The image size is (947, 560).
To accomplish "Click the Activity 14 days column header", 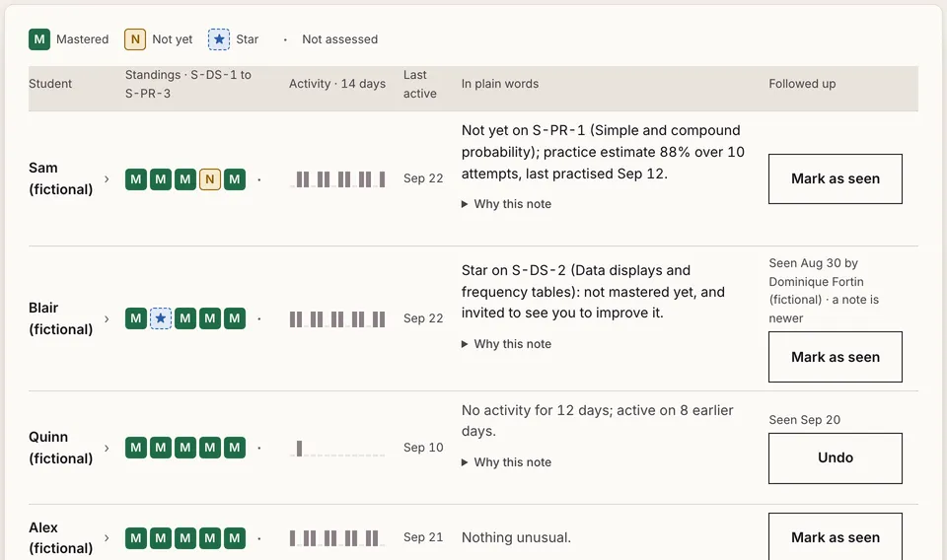I will (337, 84).
